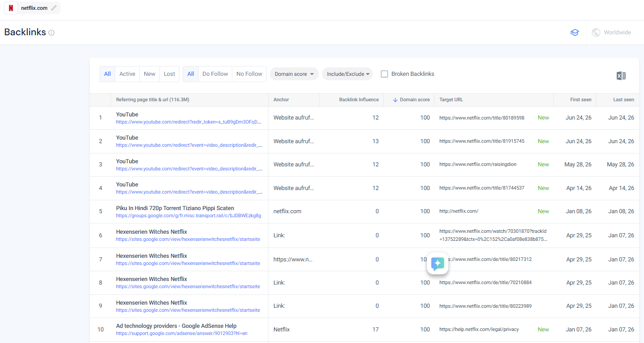The width and height of the screenshot is (644, 343).
Task: Click Backlink Influence value 13
Action: 375,141
